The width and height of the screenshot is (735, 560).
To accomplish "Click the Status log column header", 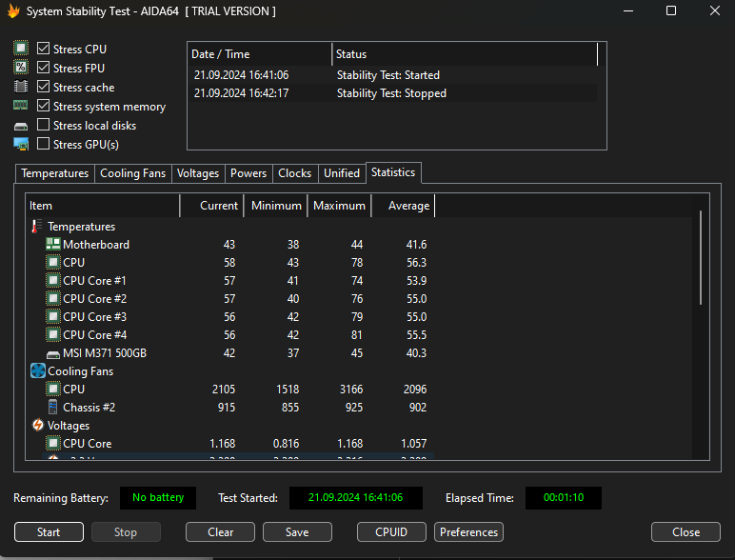I will pos(465,54).
